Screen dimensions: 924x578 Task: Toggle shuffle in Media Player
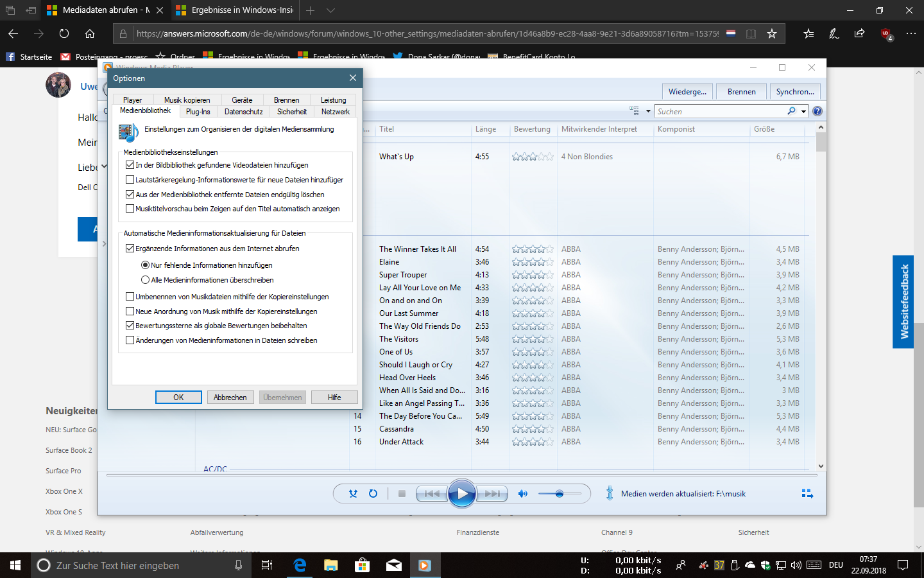click(x=353, y=494)
